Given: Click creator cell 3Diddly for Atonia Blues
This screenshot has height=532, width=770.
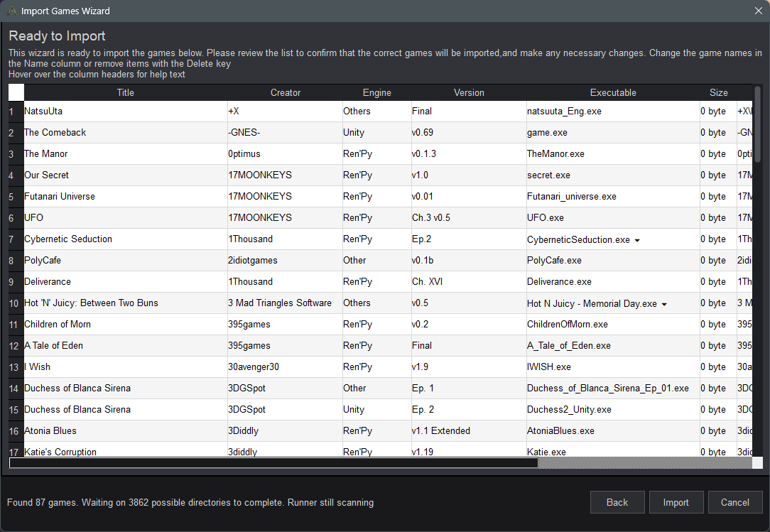Looking at the screenshot, I should 286,431.
